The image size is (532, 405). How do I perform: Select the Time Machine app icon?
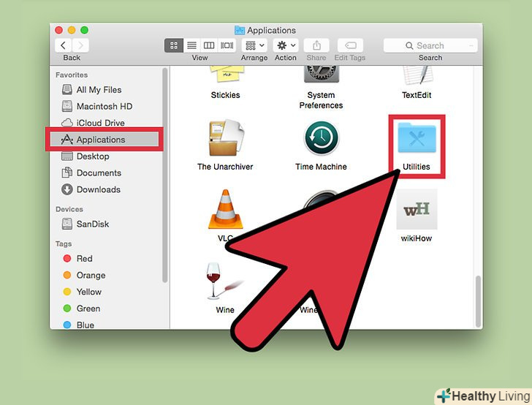point(322,138)
